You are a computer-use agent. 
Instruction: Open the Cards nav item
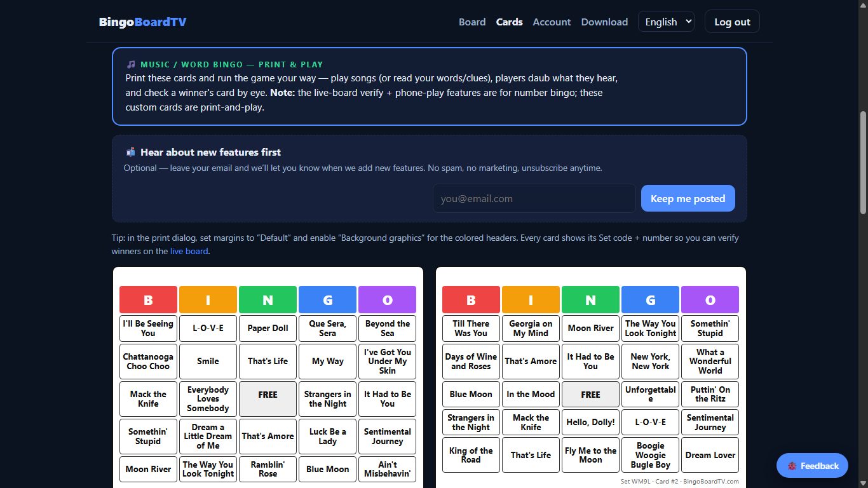click(x=509, y=22)
